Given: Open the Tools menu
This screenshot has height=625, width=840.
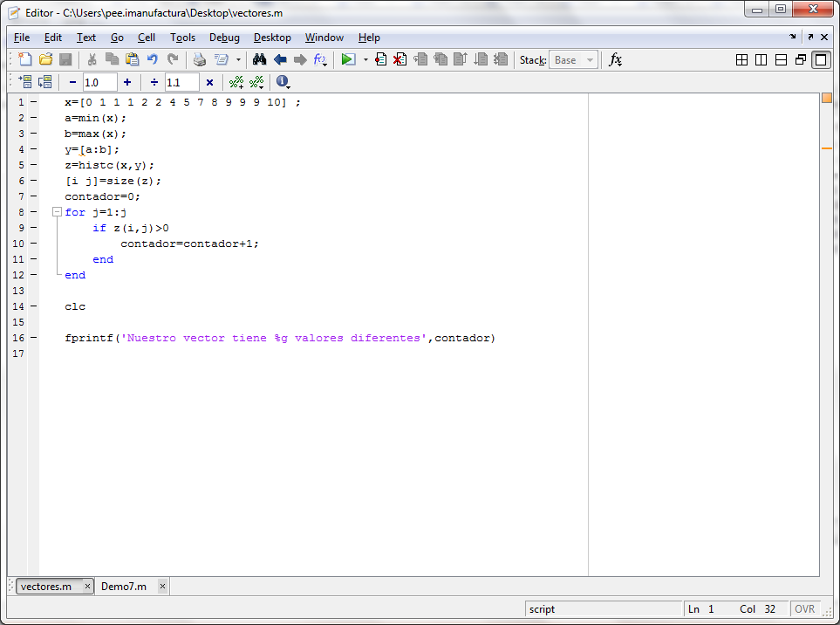Looking at the screenshot, I should (182, 38).
